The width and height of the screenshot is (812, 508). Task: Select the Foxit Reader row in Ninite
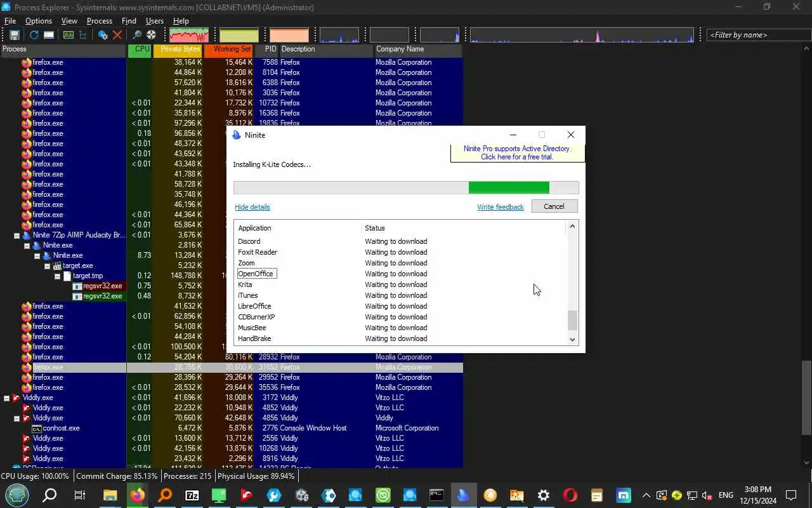(400, 252)
